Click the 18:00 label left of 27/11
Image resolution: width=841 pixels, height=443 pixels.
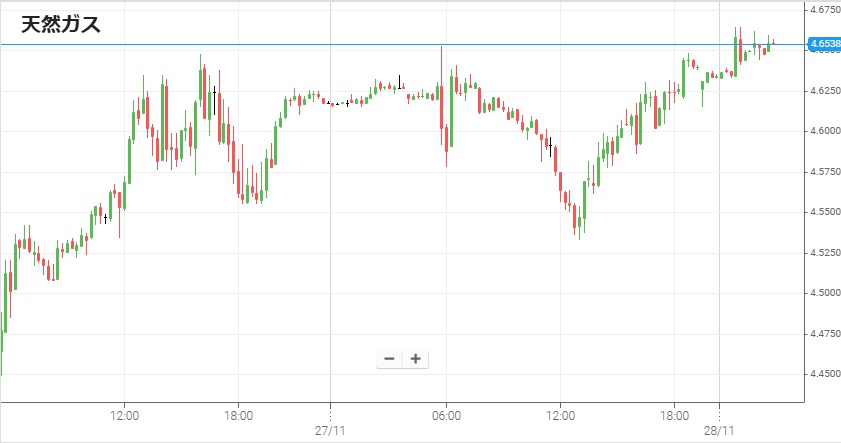(x=238, y=414)
